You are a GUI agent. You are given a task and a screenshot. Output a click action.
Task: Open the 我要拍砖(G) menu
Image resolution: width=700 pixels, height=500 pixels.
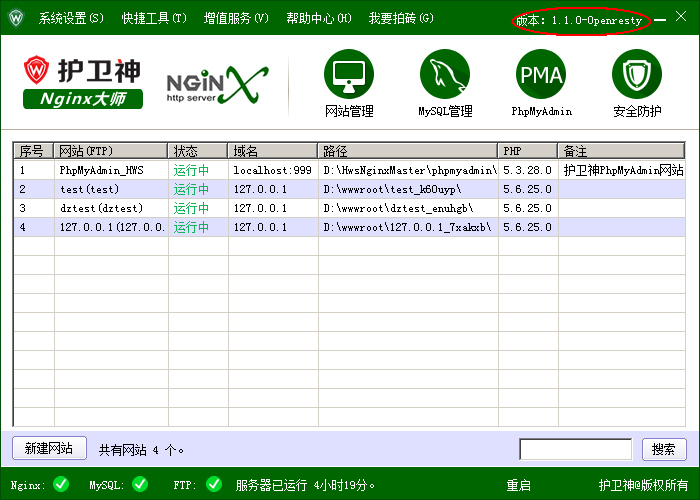(x=401, y=18)
